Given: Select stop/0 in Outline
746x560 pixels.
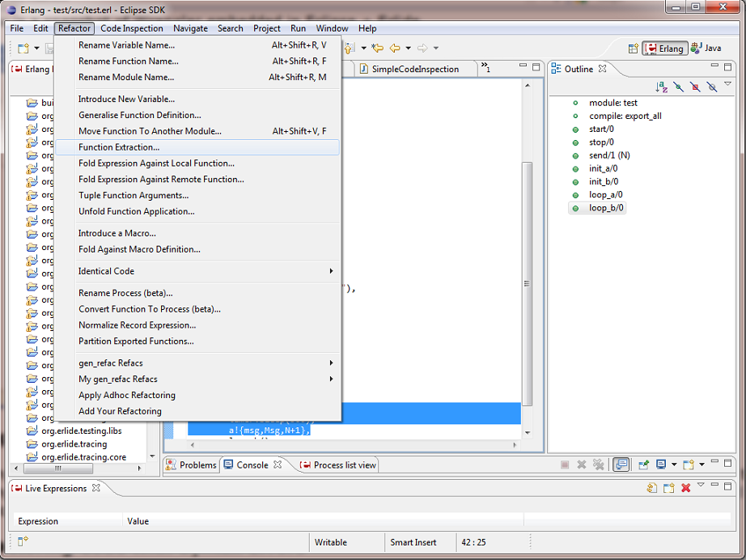Looking at the screenshot, I should tap(601, 142).
